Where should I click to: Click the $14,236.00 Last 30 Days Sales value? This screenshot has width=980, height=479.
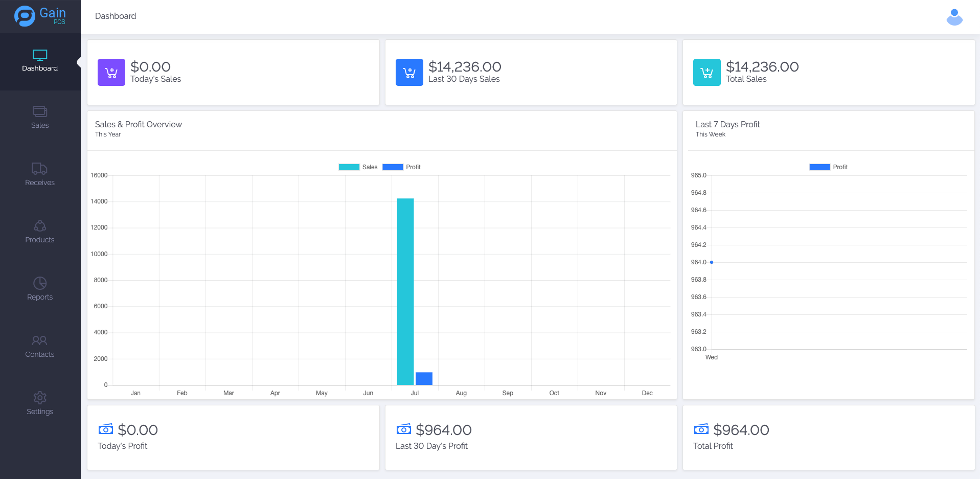point(465,66)
